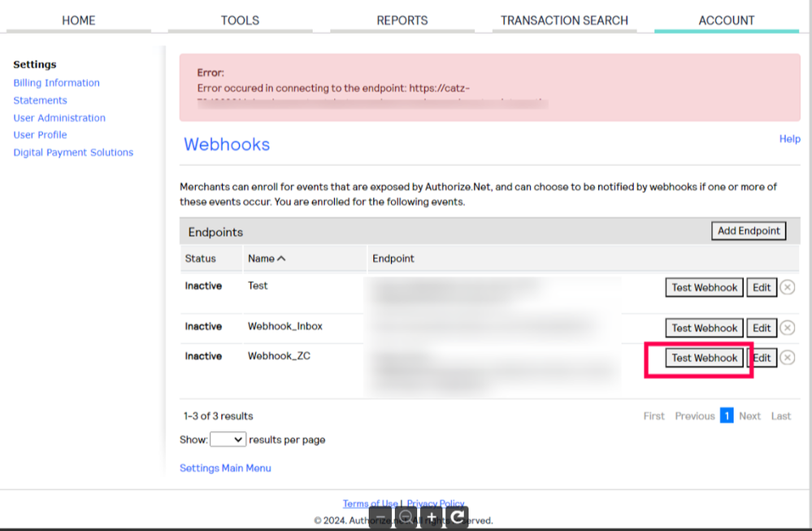Remove the Webhook_Inbox endpoint with the X icon
Image resolution: width=812 pixels, height=531 pixels.
[x=787, y=328]
